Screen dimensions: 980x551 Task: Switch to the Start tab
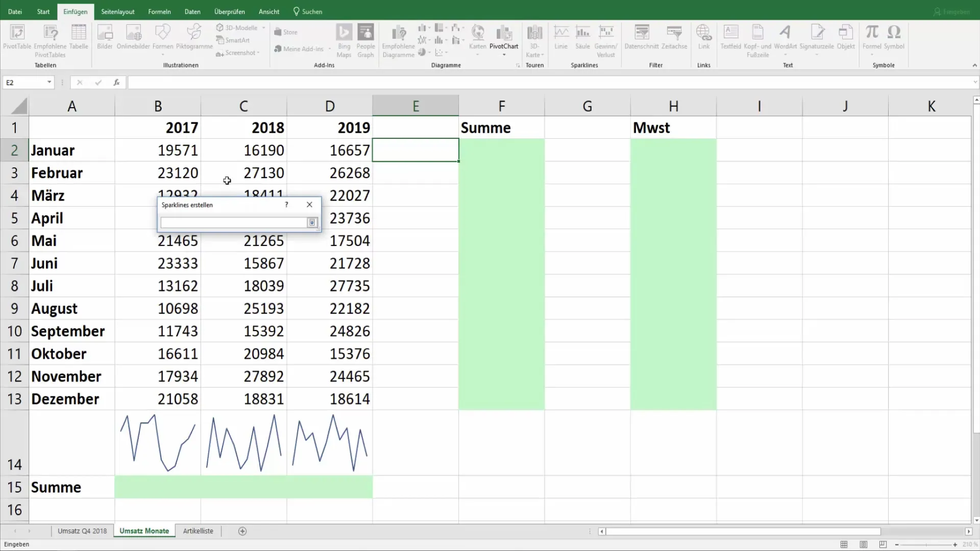[43, 12]
